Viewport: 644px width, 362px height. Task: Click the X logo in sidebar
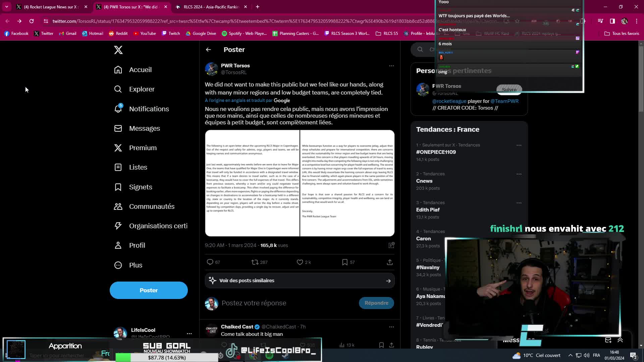tap(118, 50)
